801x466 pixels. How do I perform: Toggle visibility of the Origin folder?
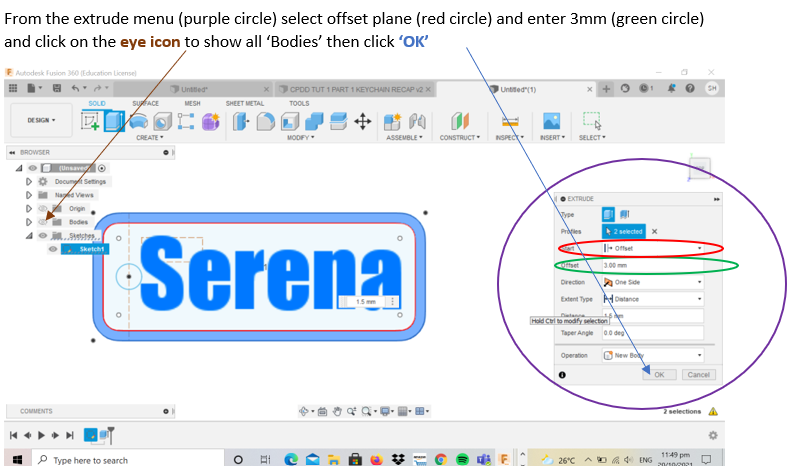pyautogui.click(x=43, y=208)
